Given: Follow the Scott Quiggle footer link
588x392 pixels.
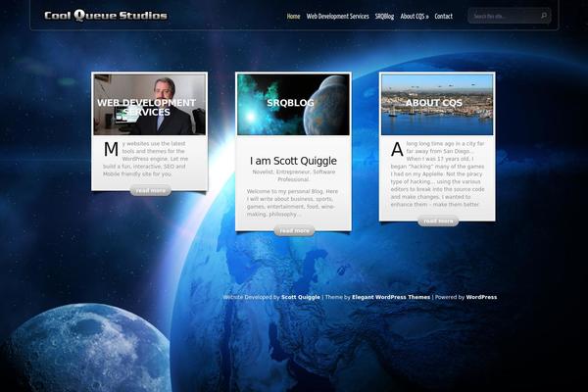Looking at the screenshot, I should click(301, 297).
